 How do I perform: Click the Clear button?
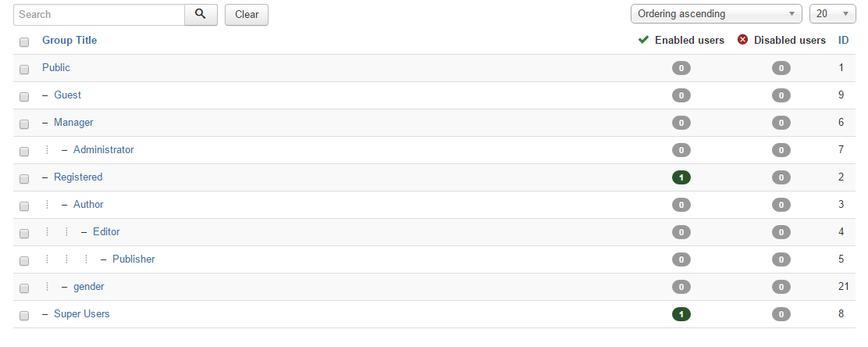click(x=247, y=15)
